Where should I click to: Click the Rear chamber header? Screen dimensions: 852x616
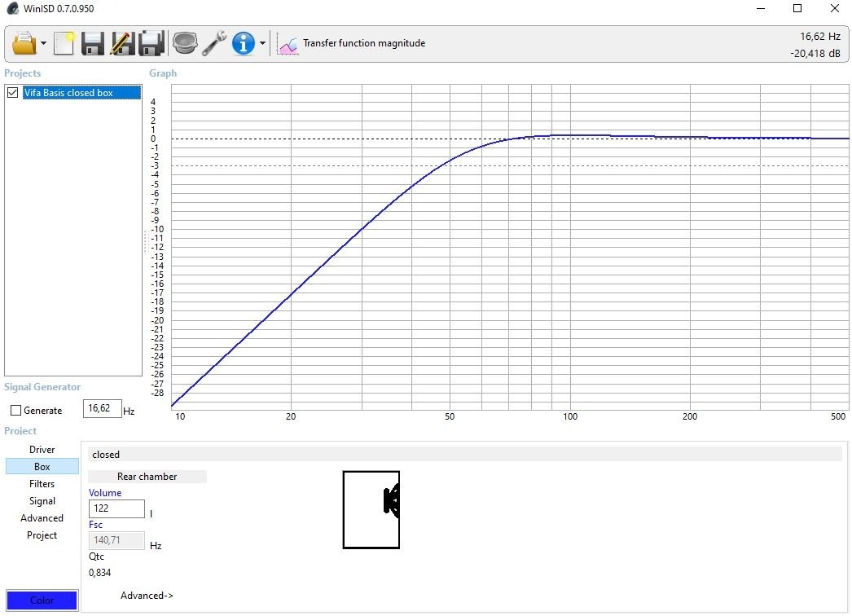(147, 477)
